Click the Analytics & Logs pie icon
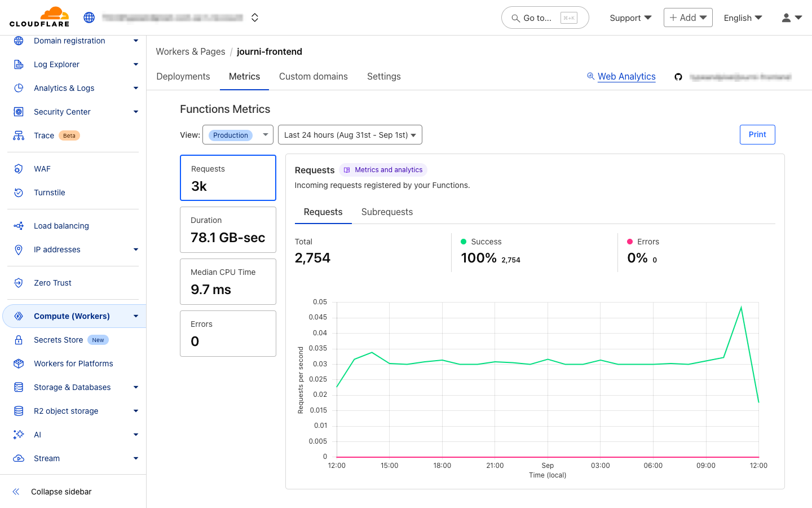Screen dimensions: 812x508 (19, 88)
